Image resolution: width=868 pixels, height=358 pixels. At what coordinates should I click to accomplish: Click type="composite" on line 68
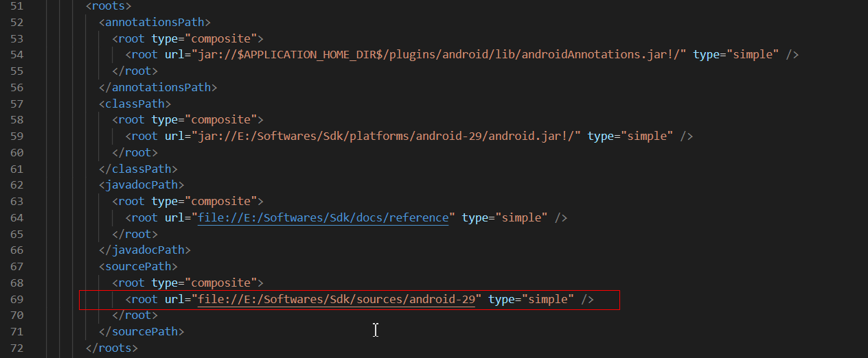pos(204,283)
